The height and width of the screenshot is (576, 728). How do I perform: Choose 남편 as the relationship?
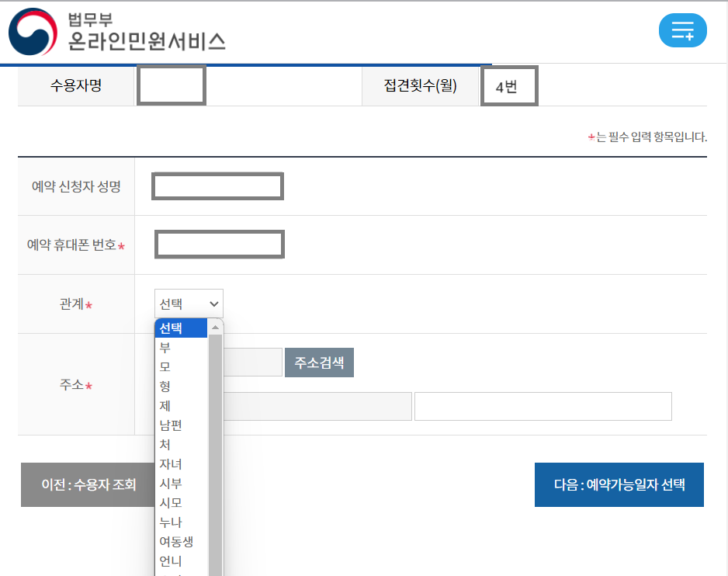click(x=180, y=425)
